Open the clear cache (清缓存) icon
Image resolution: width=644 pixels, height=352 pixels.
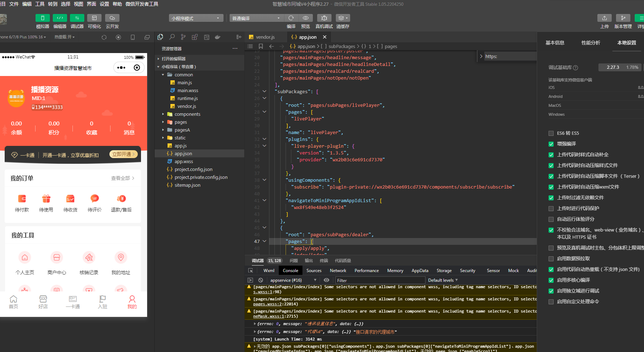point(343,18)
